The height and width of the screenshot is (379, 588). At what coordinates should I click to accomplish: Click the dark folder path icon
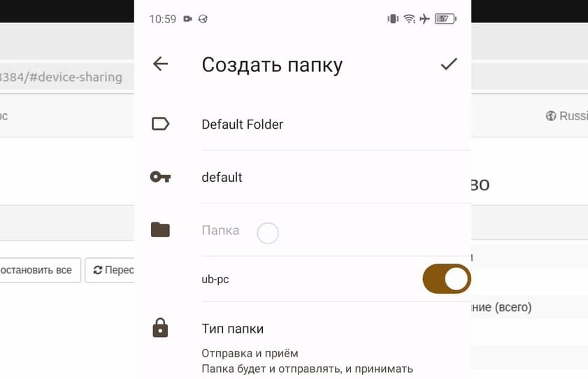tap(161, 230)
